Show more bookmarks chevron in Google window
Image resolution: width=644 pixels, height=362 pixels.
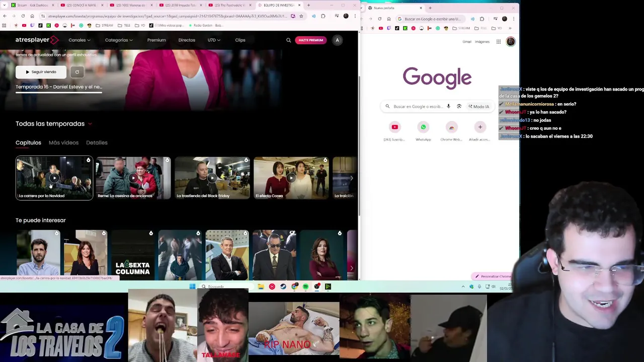click(x=510, y=28)
